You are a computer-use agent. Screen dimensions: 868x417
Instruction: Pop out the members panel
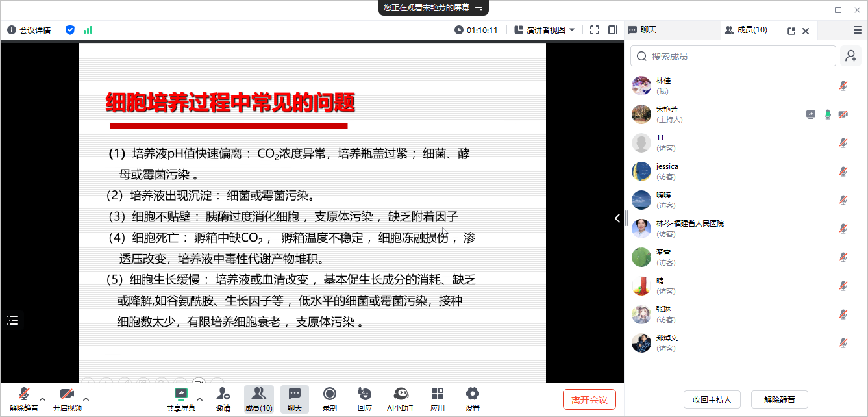(x=791, y=31)
